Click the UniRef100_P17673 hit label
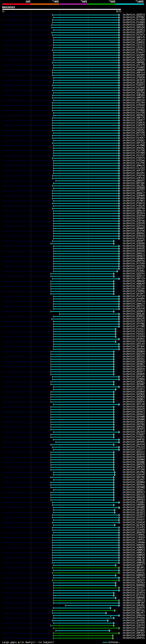 point(134,35)
